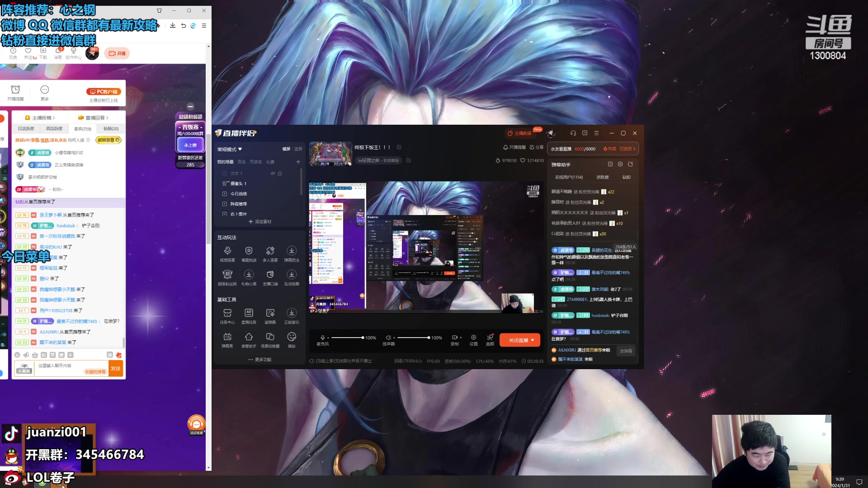Image resolution: width=868 pixels, height=488 pixels.
Task: Open 装扮 decoration smiley icon
Action: [292, 337]
